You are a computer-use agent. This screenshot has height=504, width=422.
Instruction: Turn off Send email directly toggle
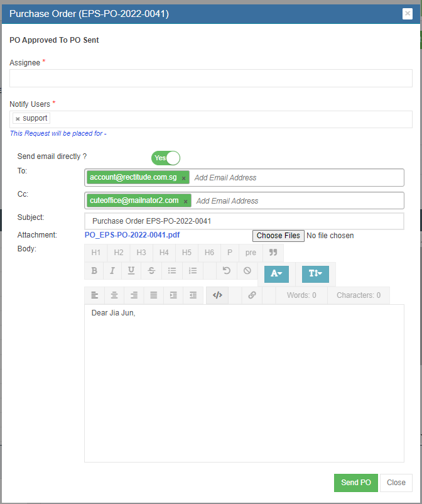(166, 158)
